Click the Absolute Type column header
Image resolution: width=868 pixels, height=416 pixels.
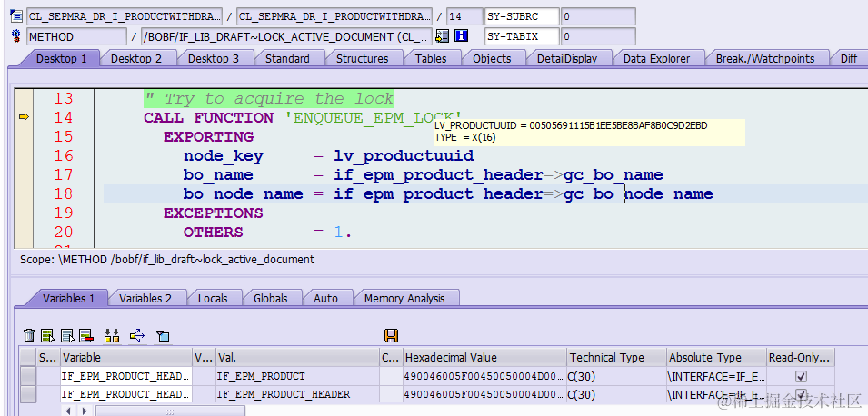716,357
